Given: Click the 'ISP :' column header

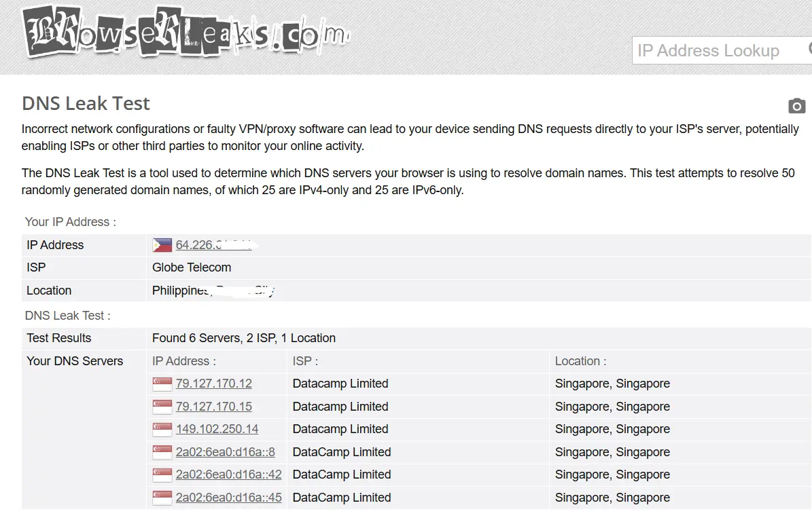Looking at the screenshot, I should 305,361.
